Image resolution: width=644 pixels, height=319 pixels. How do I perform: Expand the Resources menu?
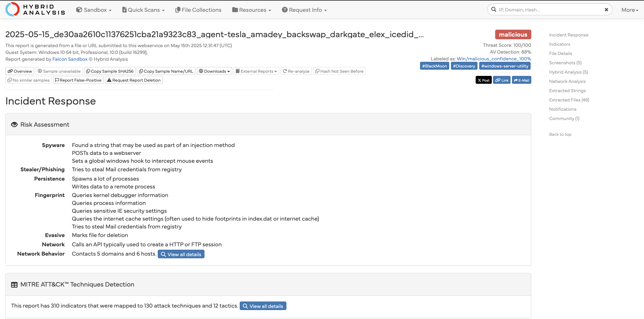[252, 10]
